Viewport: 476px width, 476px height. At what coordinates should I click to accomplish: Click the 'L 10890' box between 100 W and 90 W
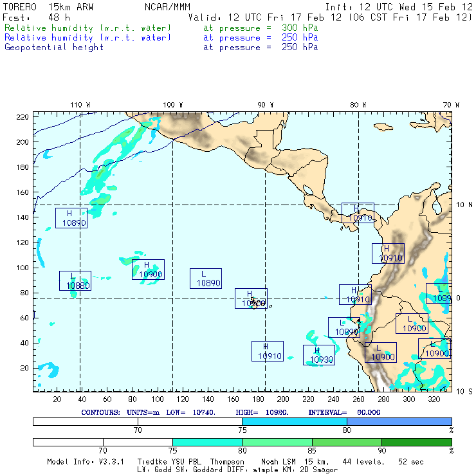coord(206,279)
